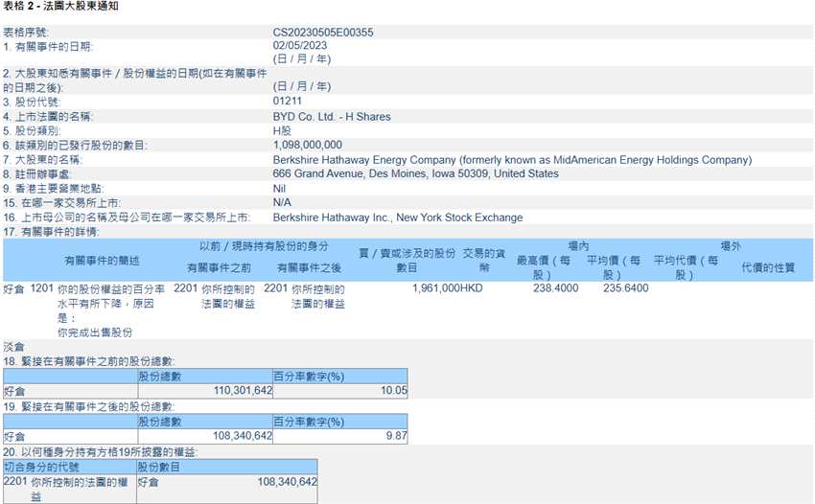The width and height of the screenshot is (815, 504).
Task: Select the event date 02/05/2023
Action: coord(300,46)
